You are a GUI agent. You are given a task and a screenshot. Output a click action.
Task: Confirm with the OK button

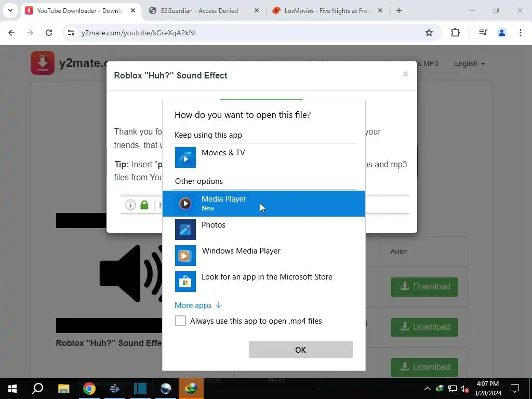tap(301, 350)
